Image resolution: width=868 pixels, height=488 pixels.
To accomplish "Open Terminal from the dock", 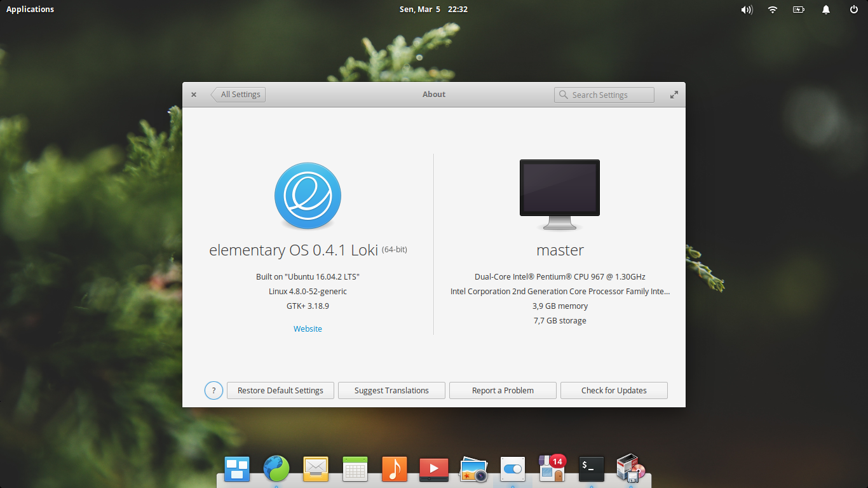I will point(590,469).
